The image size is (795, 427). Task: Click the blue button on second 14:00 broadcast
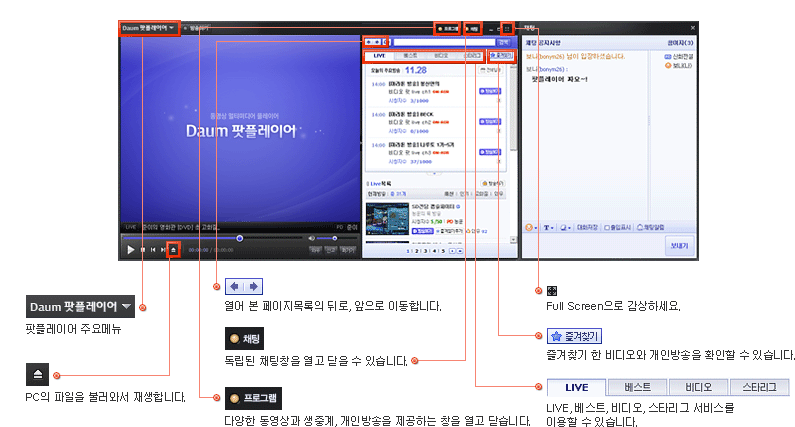[x=490, y=122]
